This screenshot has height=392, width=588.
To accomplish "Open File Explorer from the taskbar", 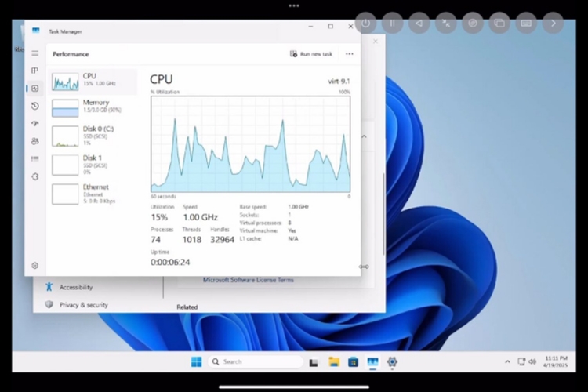I will pos(334,361).
